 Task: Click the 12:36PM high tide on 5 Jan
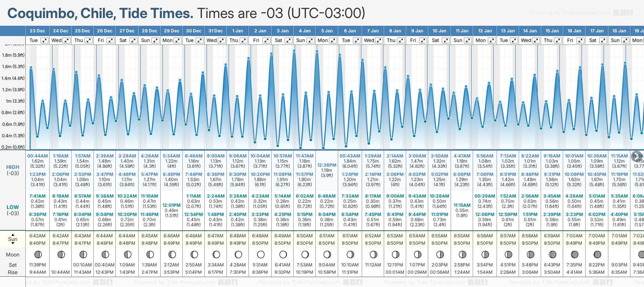[x=327, y=165]
